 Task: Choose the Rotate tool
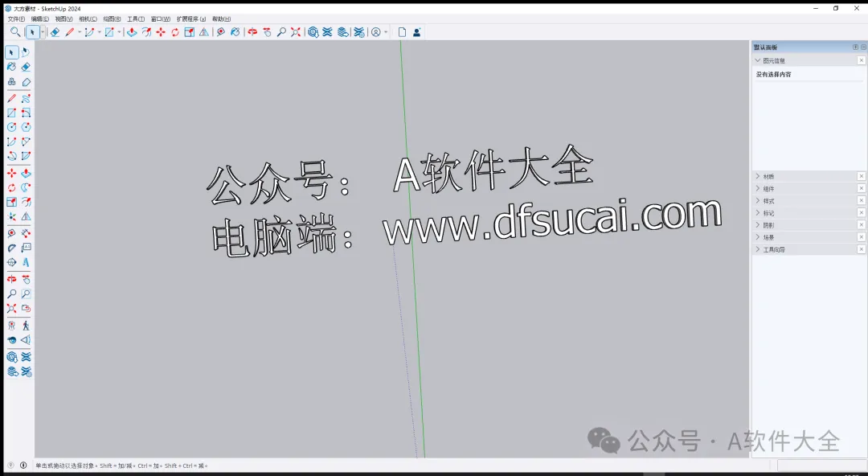(10, 187)
